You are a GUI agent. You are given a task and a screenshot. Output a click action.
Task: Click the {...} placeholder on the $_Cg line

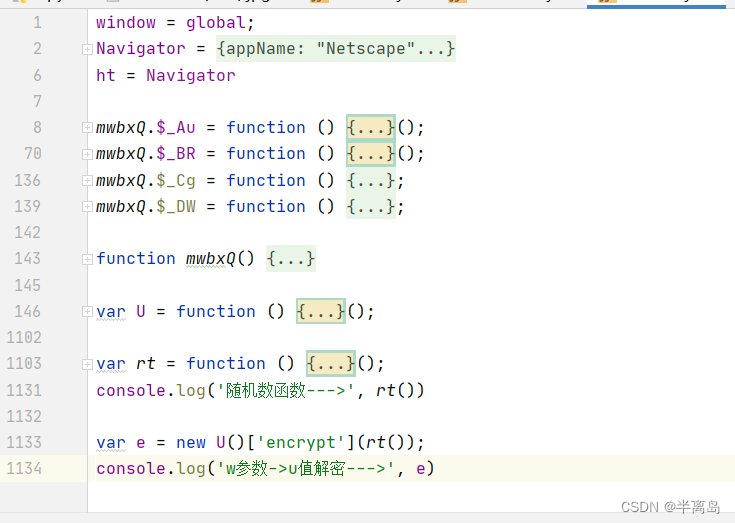tap(371, 180)
